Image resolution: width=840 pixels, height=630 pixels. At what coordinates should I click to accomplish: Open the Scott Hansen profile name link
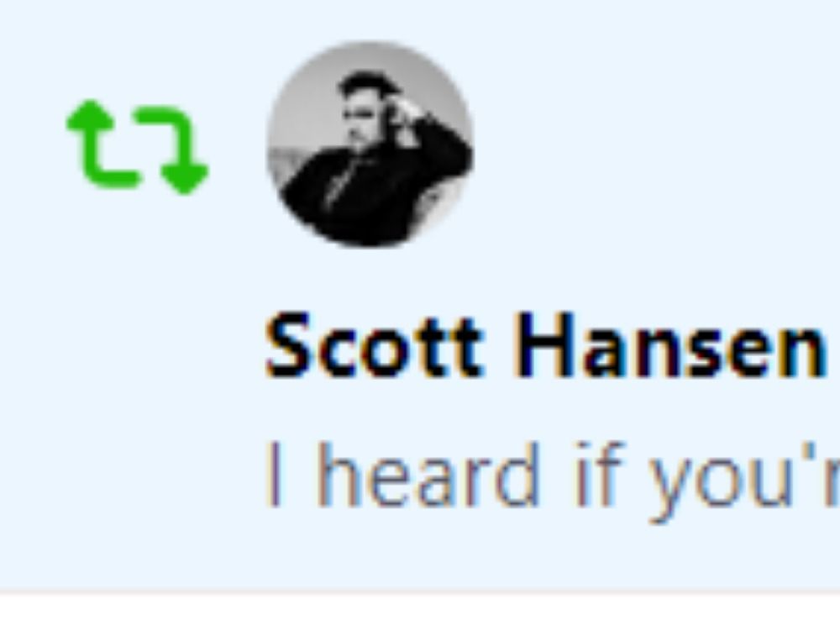click(545, 345)
